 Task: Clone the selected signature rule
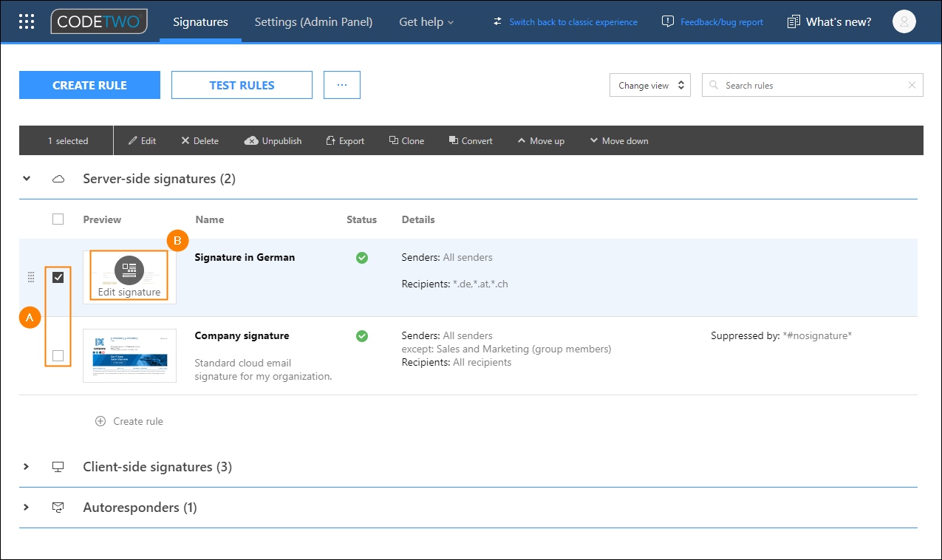click(406, 140)
